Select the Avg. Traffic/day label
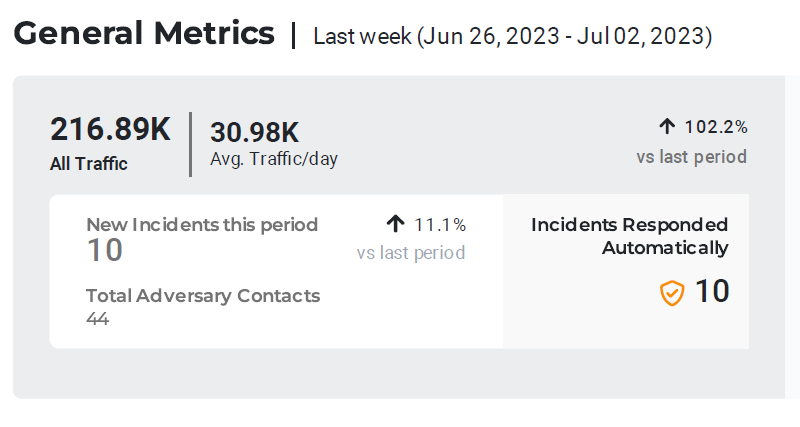The width and height of the screenshot is (800, 427). tap(274, 158)
